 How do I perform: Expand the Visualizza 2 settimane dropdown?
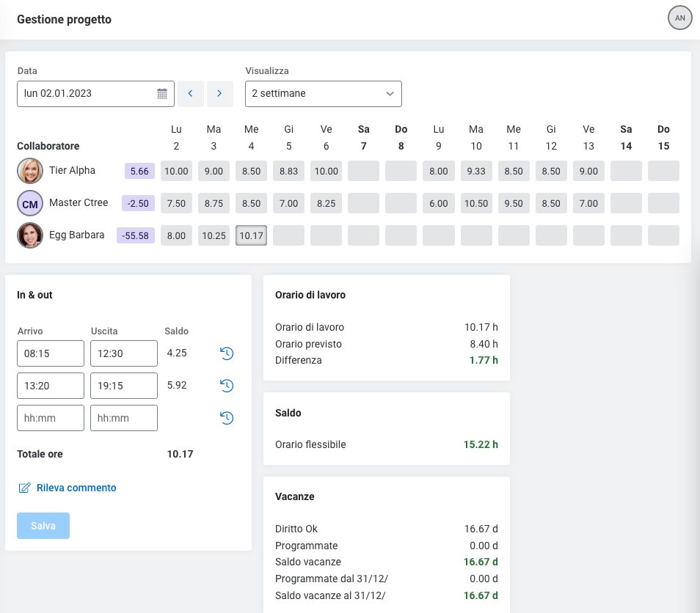click(x=323, y=94)
